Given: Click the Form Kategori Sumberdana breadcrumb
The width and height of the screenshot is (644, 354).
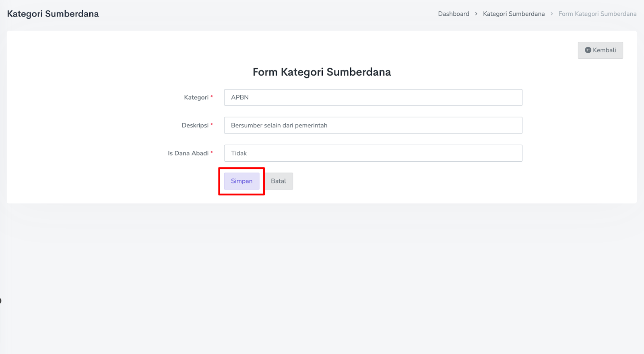Looking at the screenshot, I should coord(597,14).
